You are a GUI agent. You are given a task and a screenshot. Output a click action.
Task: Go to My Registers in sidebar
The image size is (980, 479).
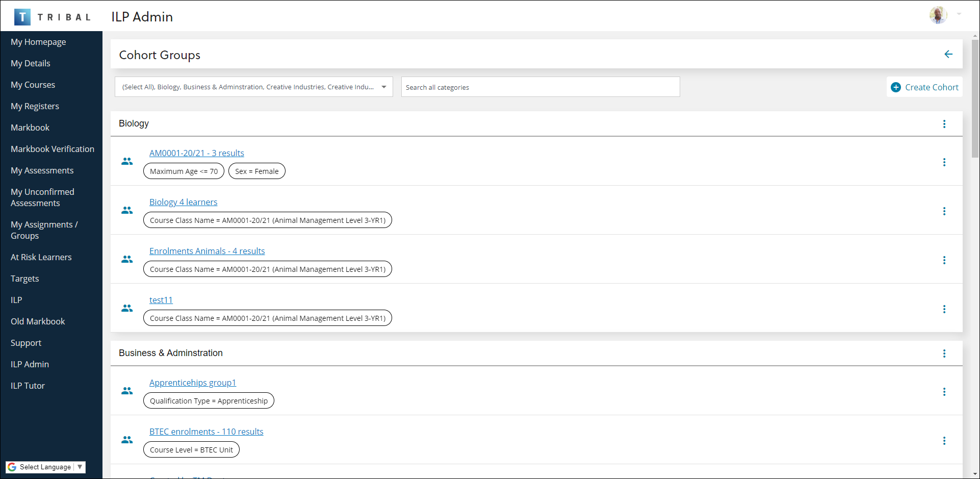35,106
